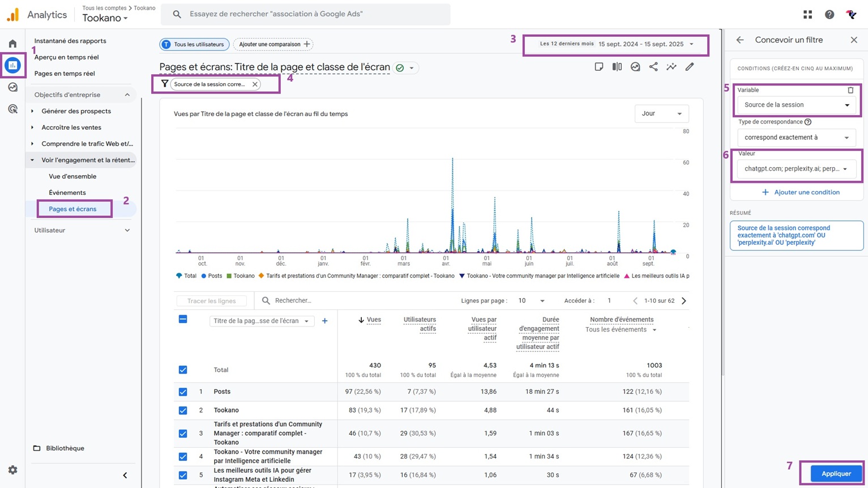Click the pencil customize report icon
The width and height of the screenshot is (868, 488).
pos(689,67)
